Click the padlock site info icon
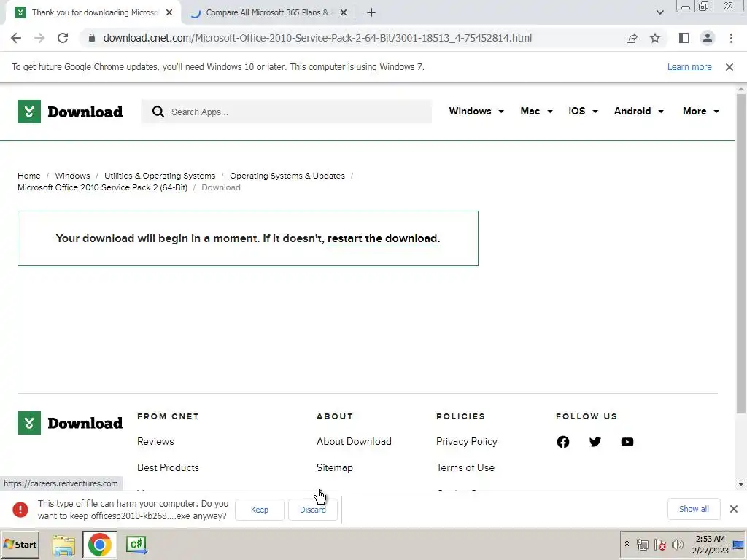Screen dimensions: 747x560 click(x=91, y=38)
